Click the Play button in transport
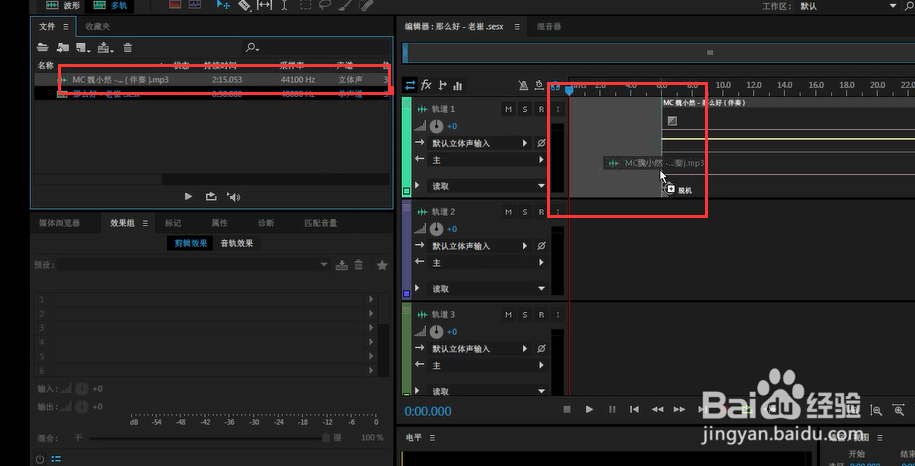915x466 pixels. pyautogui.click(x=589, y=409)
